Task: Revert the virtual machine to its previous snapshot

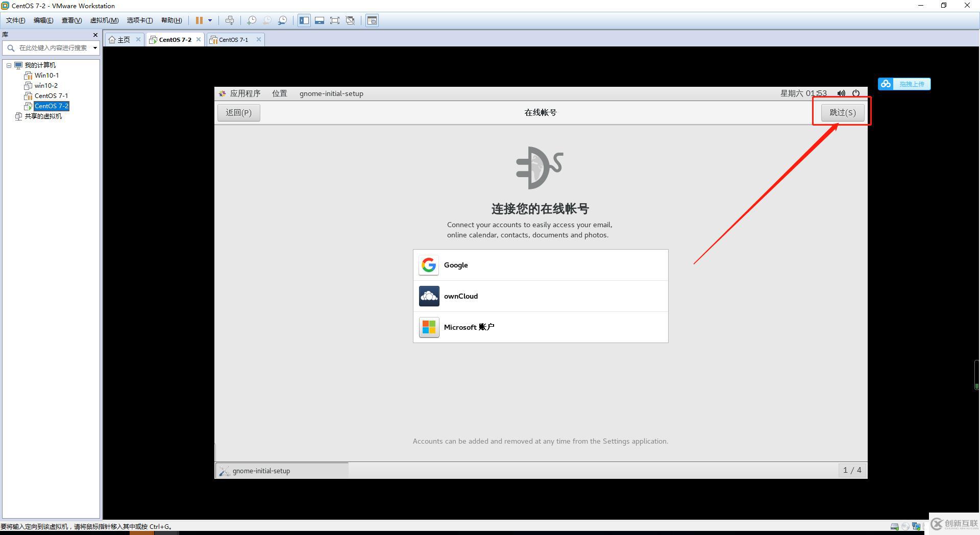Action: click(267, 20)
